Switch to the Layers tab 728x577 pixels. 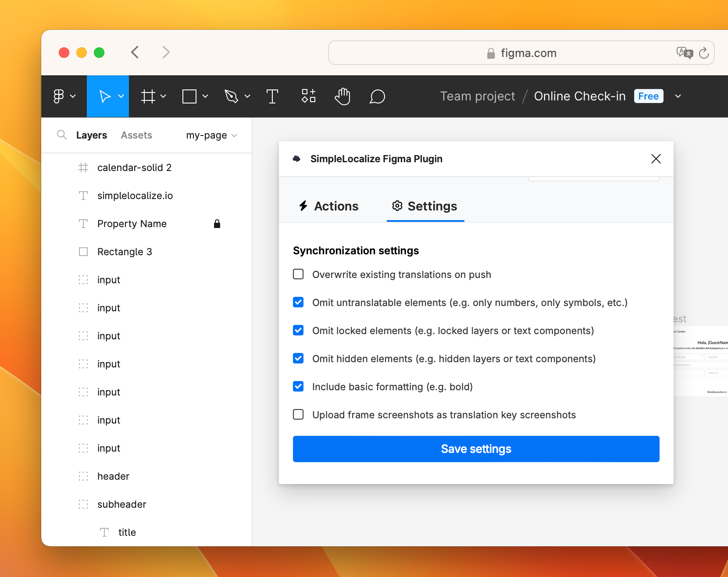(x=92, y=135)
